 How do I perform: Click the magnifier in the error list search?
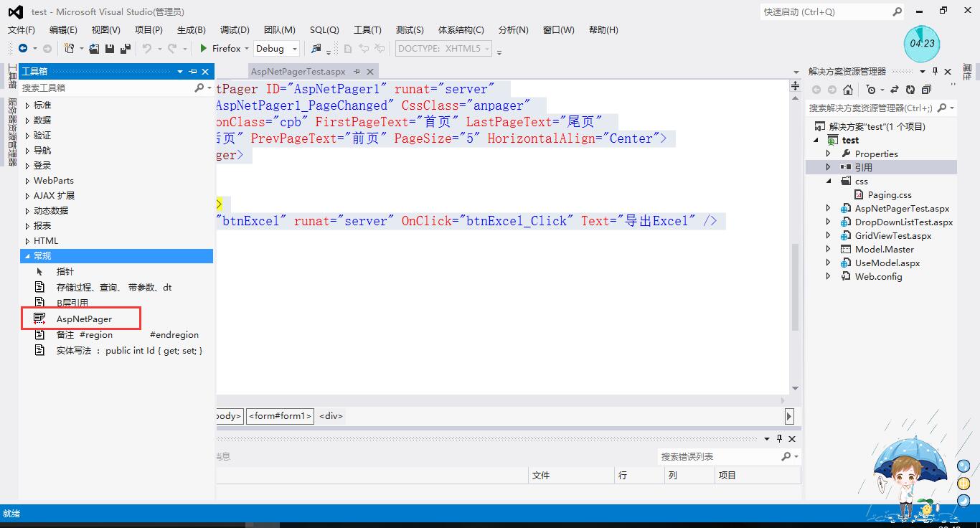(x=786, y=456)
